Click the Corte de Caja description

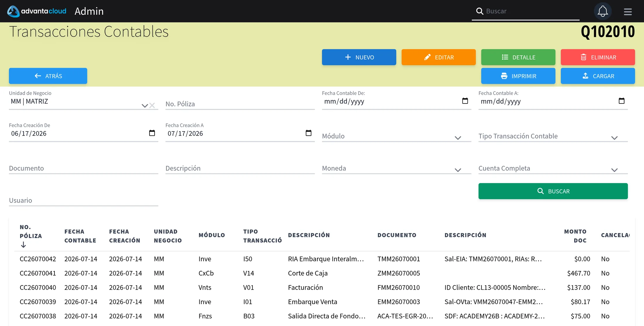pyautogui.click(x=308, y=273)
